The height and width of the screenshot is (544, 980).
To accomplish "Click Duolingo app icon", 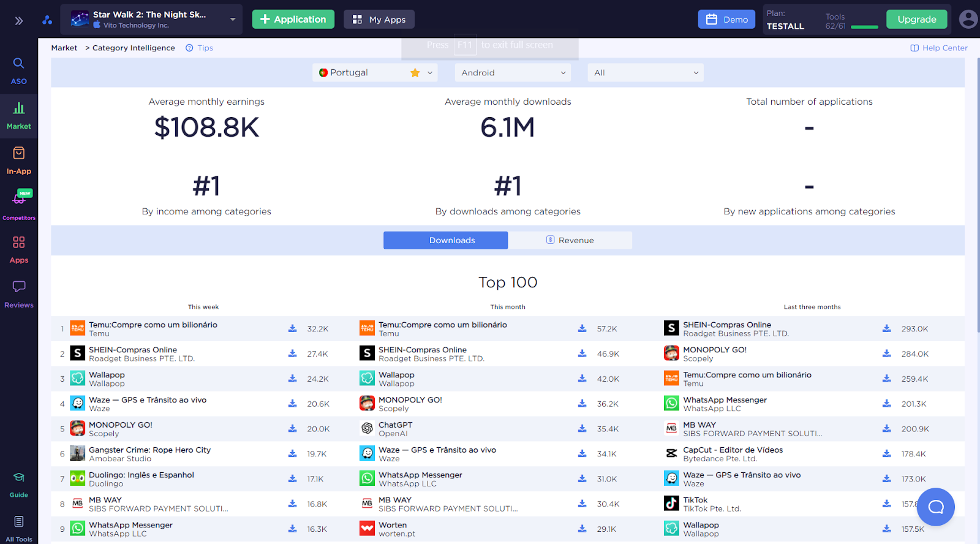I will (x=78, y=478).
